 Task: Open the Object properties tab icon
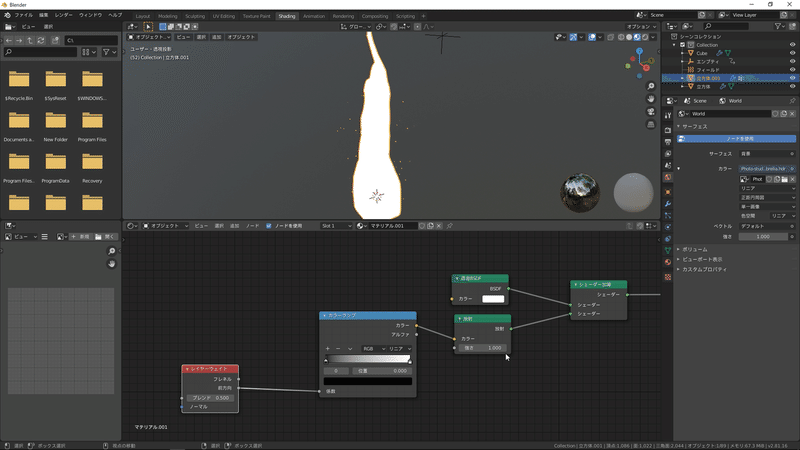pyautogui.click(x=668, y=192)
